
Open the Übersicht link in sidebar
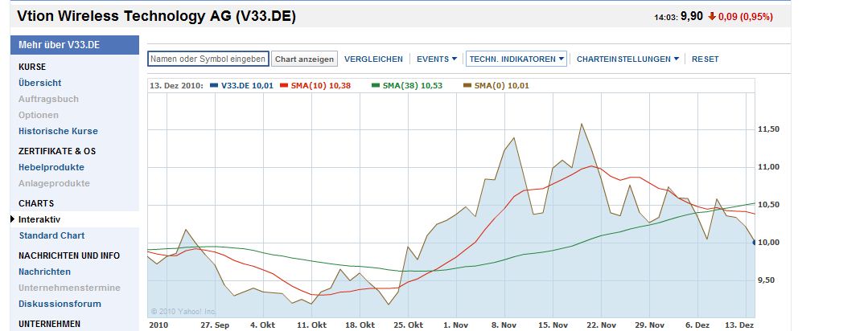[x=40, y=83]
